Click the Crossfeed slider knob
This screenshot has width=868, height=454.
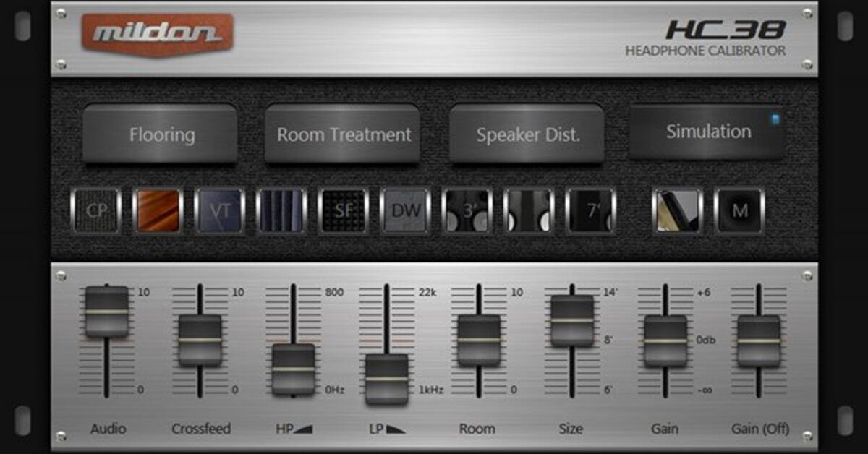[x=200, y=340]
